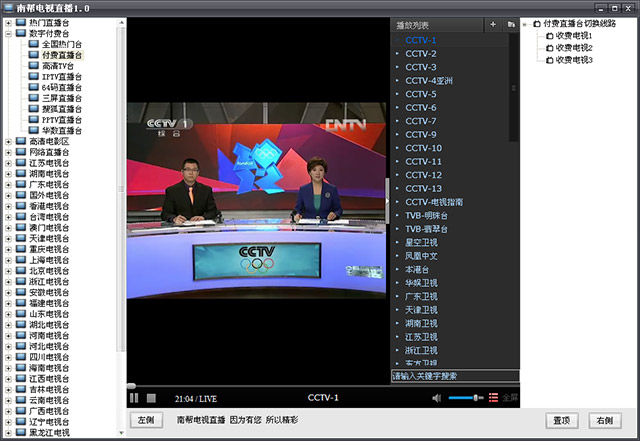Play CCTV-2 from the playlist
Image resolution: width=640 pixels, height=441 pixels.
click(420, 53)
